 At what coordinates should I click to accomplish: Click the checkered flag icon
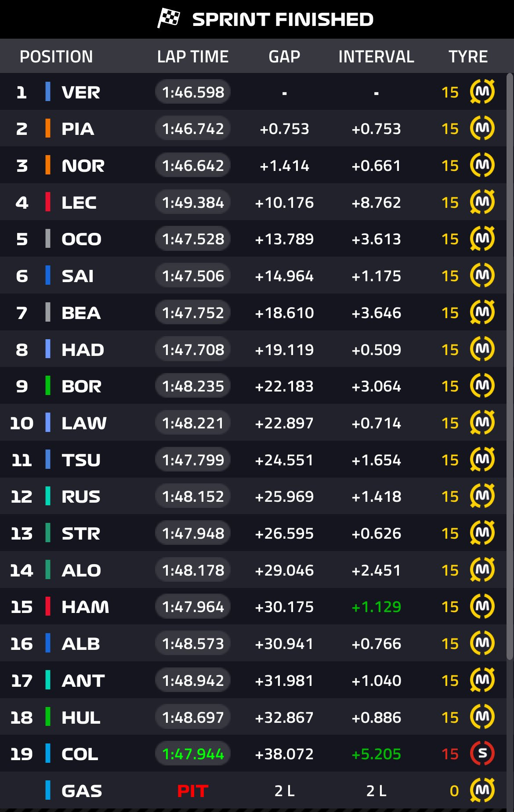(169, 18)
